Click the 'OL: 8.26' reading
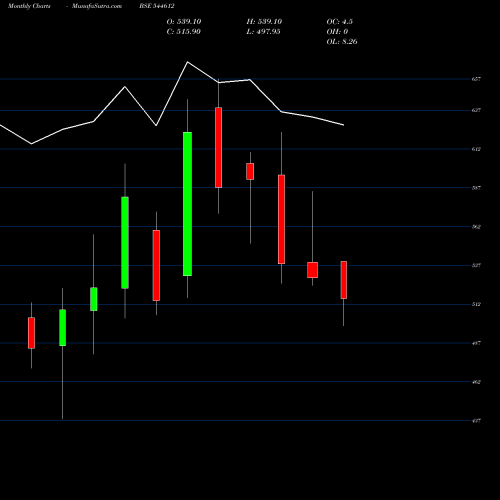This screenshot has height=500, width=500. pos(342,42)
